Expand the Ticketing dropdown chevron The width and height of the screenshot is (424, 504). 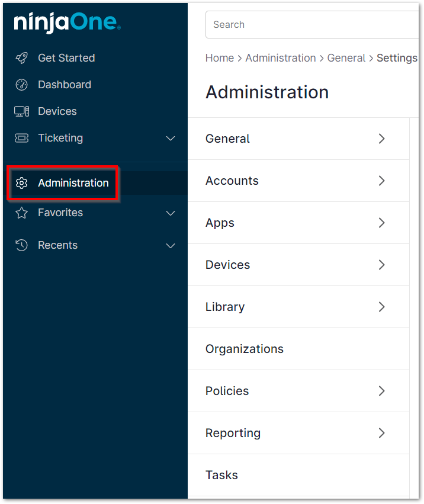(x=171, y=138)
